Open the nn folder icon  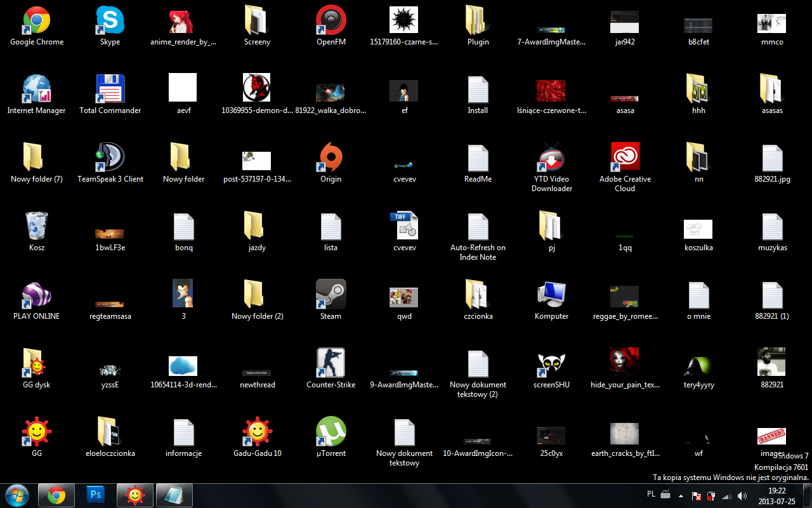point(699,158)
